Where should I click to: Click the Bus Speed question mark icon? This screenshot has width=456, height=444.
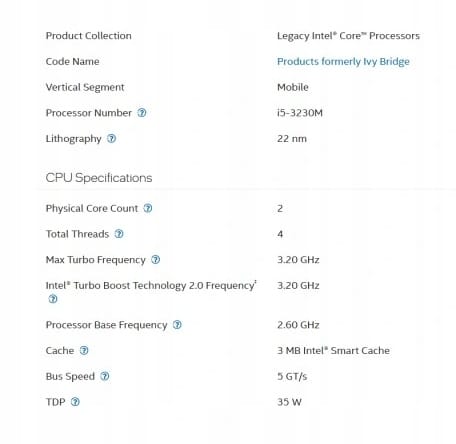coord(105,376)
